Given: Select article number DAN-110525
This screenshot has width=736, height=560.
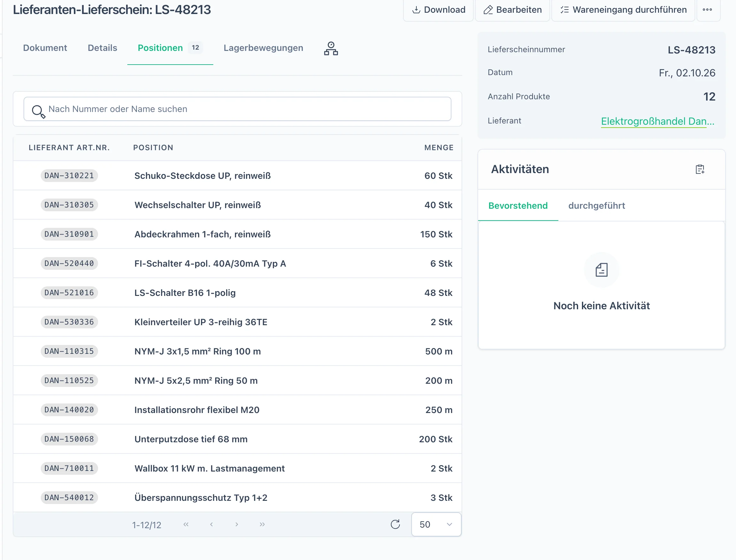Looking at the screenshot, I should (69, 381).
